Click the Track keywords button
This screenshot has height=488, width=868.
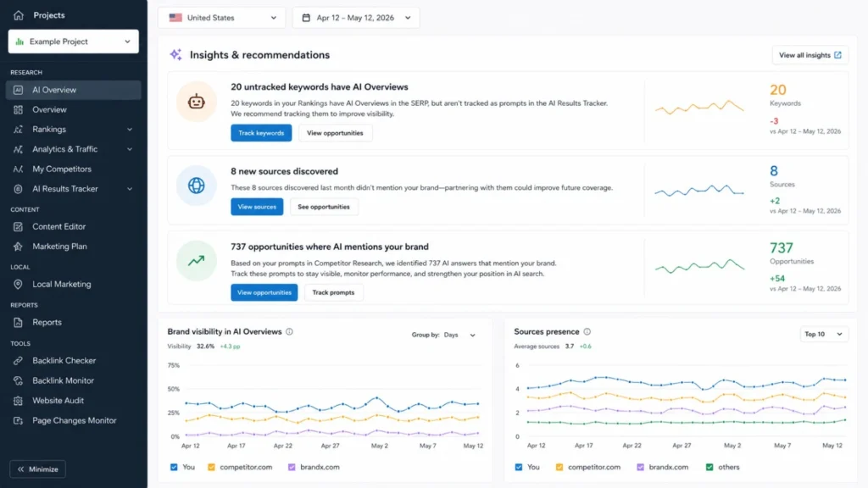pos(261,133)
